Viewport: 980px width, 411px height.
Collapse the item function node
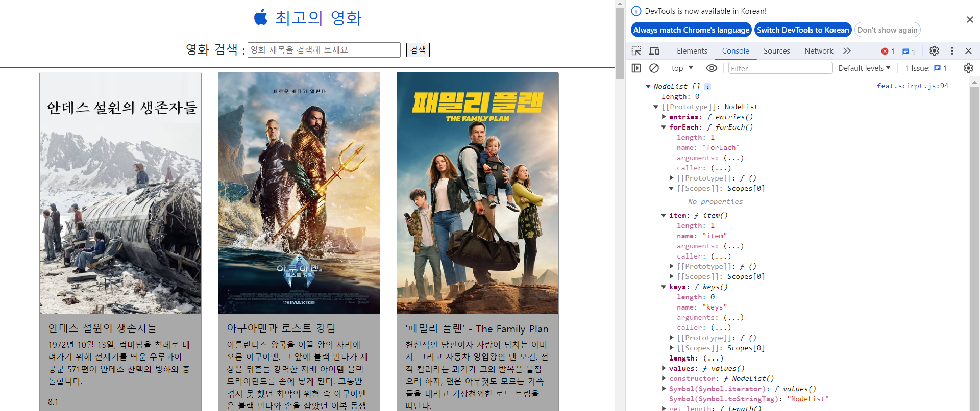(x=664, y=215)
